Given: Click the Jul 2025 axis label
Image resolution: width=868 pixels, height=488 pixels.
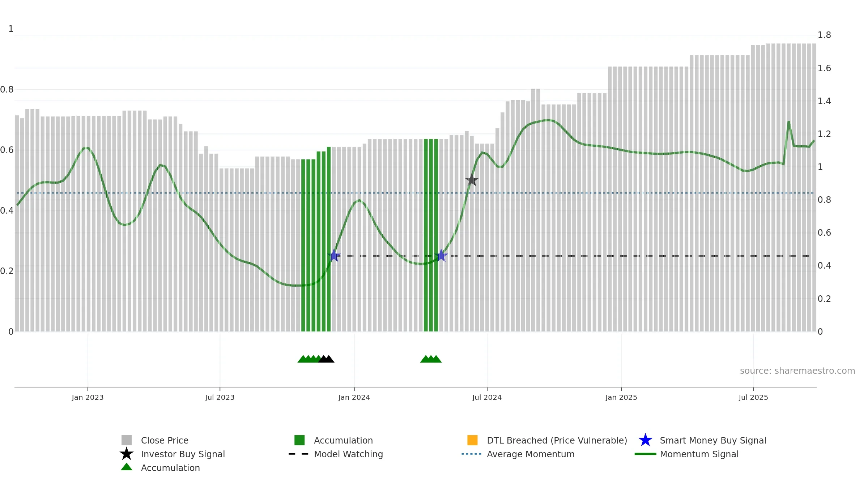Looking at the screenshot, I should [x=753, y=397].
